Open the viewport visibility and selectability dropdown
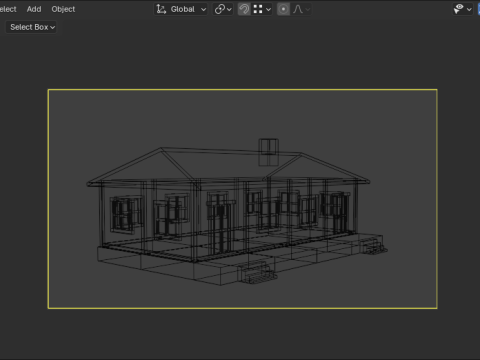This screenshot has height=360, width=480. pos(463,9)
